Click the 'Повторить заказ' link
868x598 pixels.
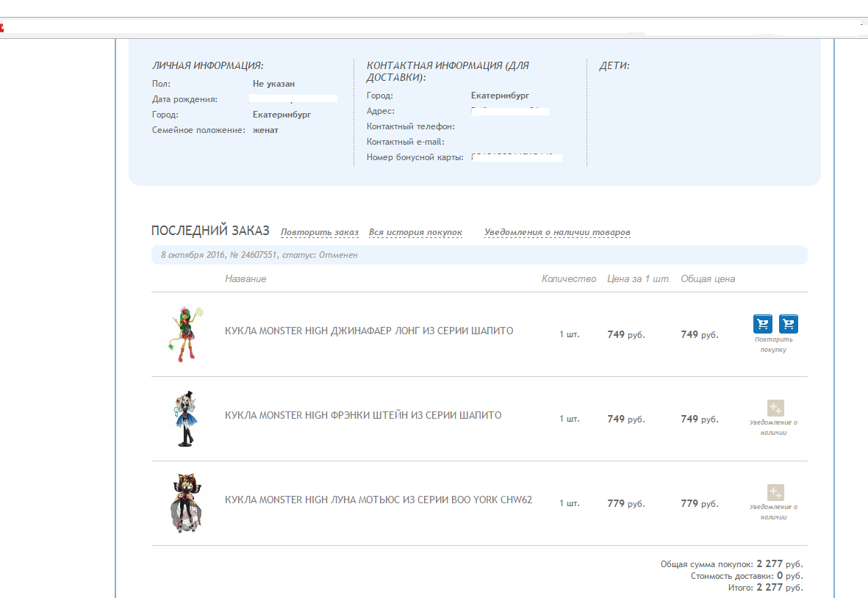[x=320, y=232]
